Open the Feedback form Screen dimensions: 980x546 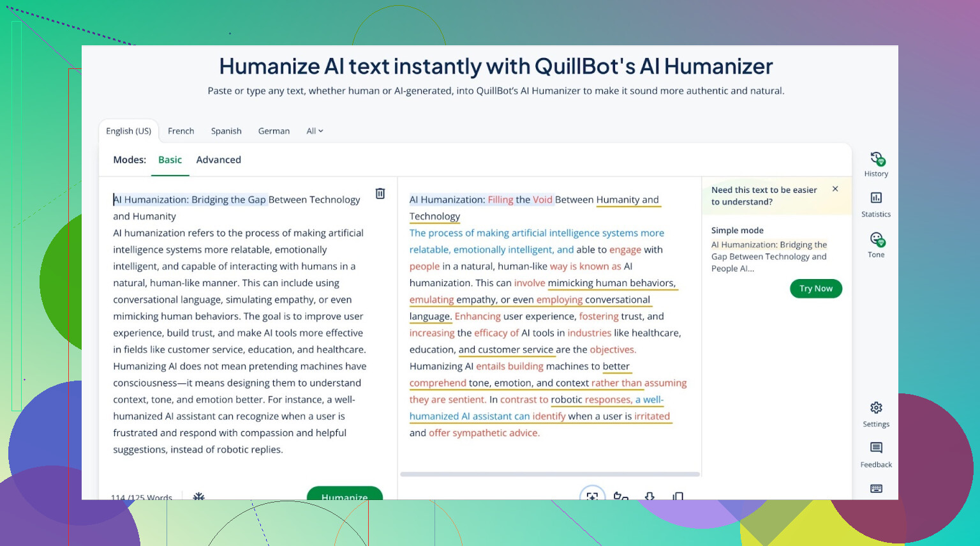pyautogui.click(x=876, y=454)
